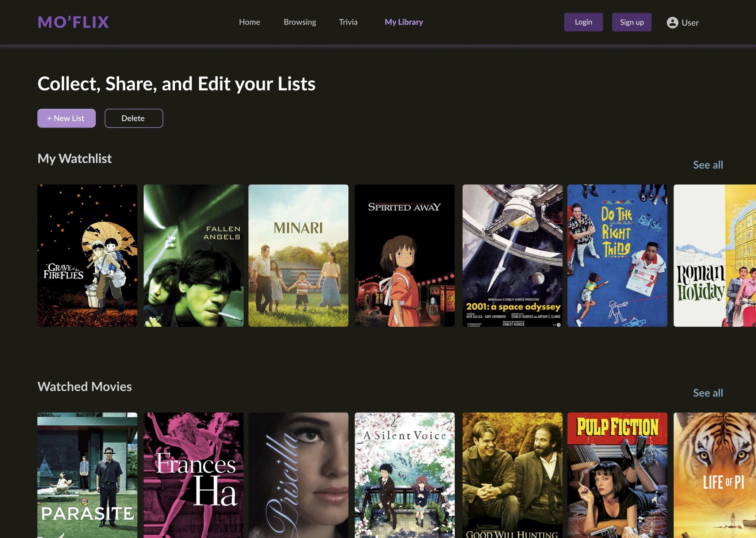Create a list with + New List

(66, 118)
